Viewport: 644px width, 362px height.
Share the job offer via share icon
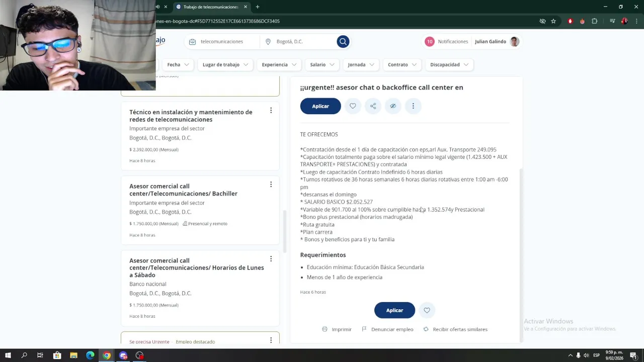(373, 106)
